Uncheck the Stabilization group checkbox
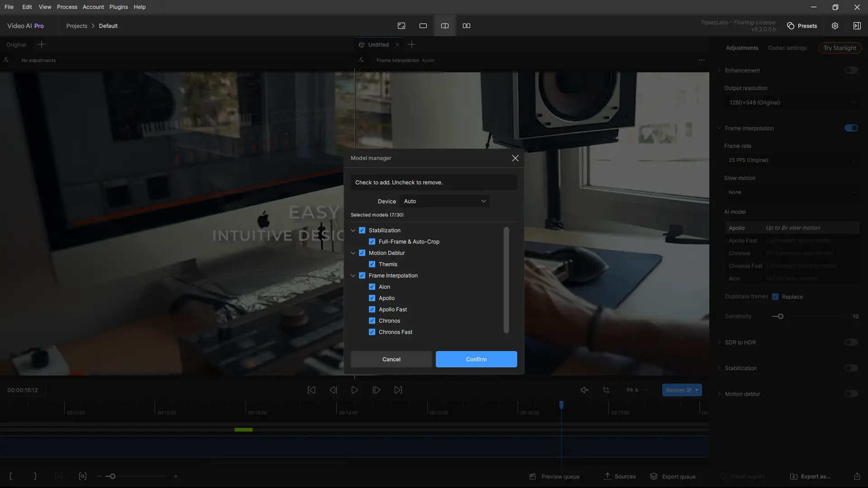Image resolution: width=868 pixels, height=488 pixels. (x=362, y=230)
